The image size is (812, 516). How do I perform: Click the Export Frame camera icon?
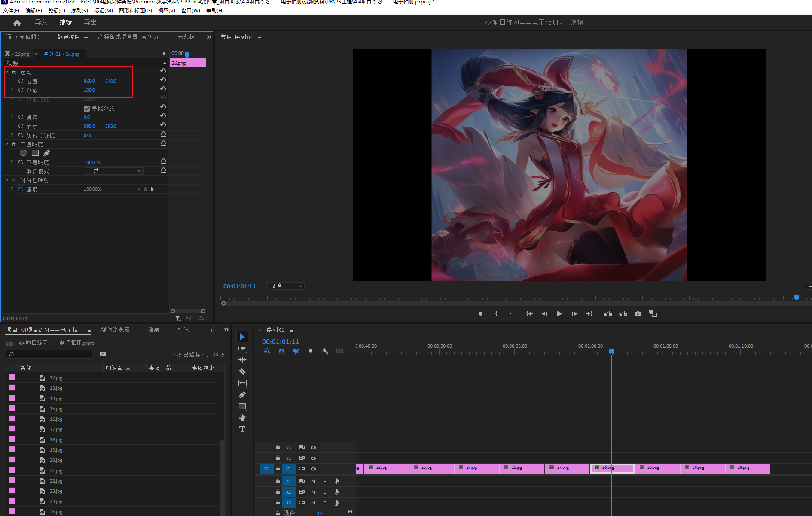[x=638, y=314]
